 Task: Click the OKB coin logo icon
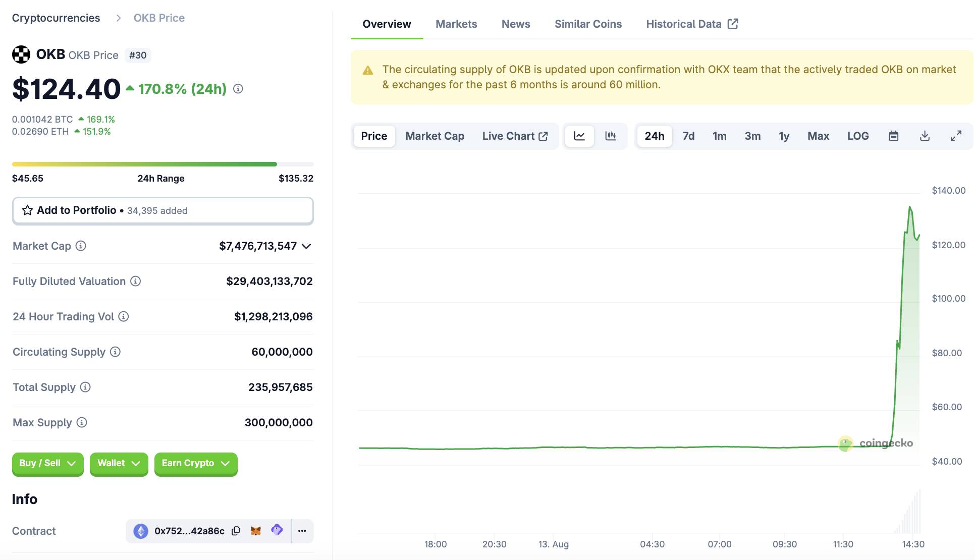21,54
